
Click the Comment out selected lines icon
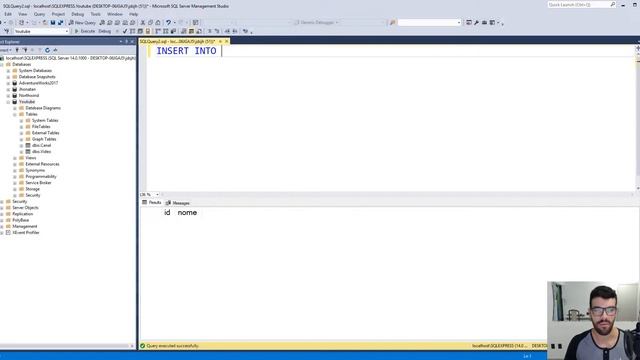point(209,31)
